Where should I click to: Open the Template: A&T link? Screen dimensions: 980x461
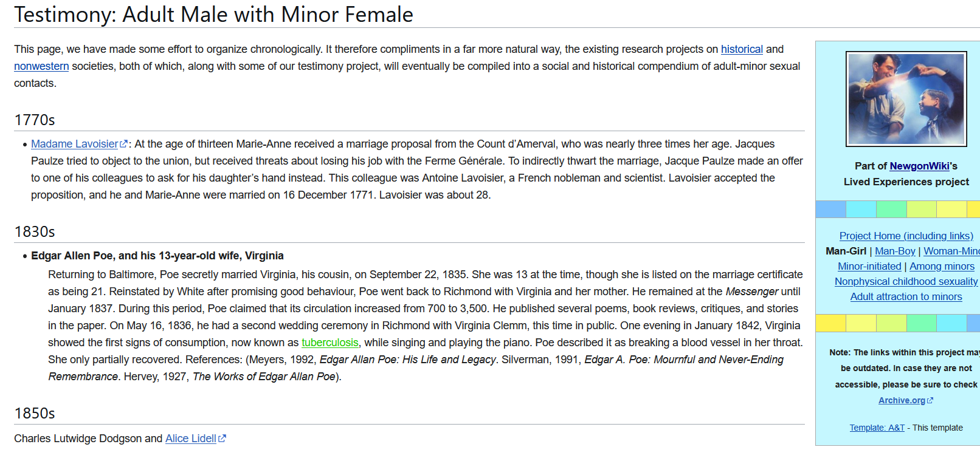(877, 428)
